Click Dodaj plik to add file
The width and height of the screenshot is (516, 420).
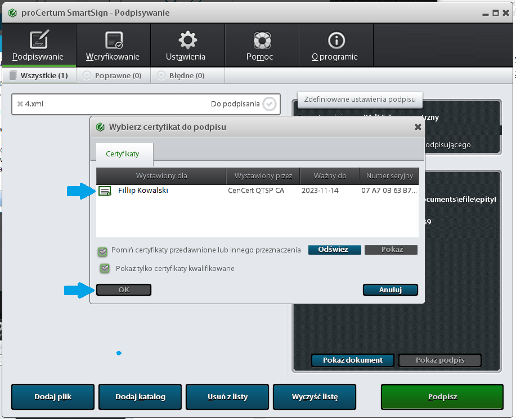pos(53,396)
